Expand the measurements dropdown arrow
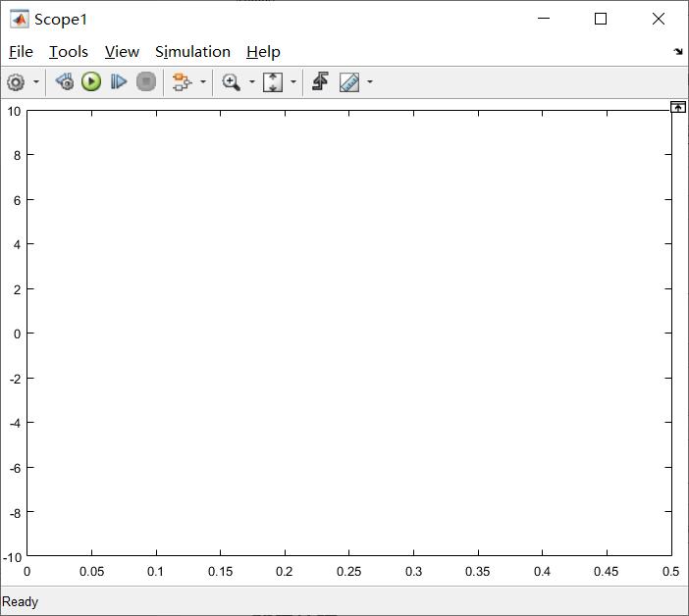The width and height of the screenshot is (689, 616). point(370,82)
